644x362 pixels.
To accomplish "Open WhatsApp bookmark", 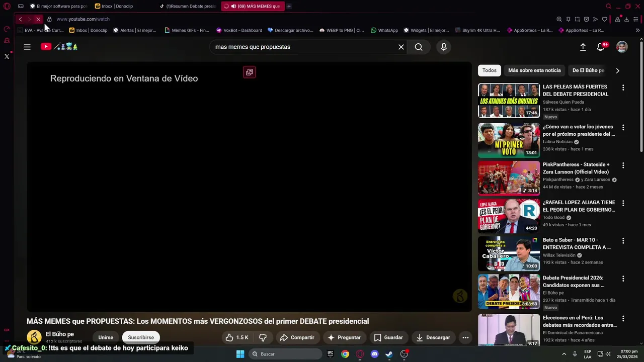I will pyautogui.click(x=384, y=30).
